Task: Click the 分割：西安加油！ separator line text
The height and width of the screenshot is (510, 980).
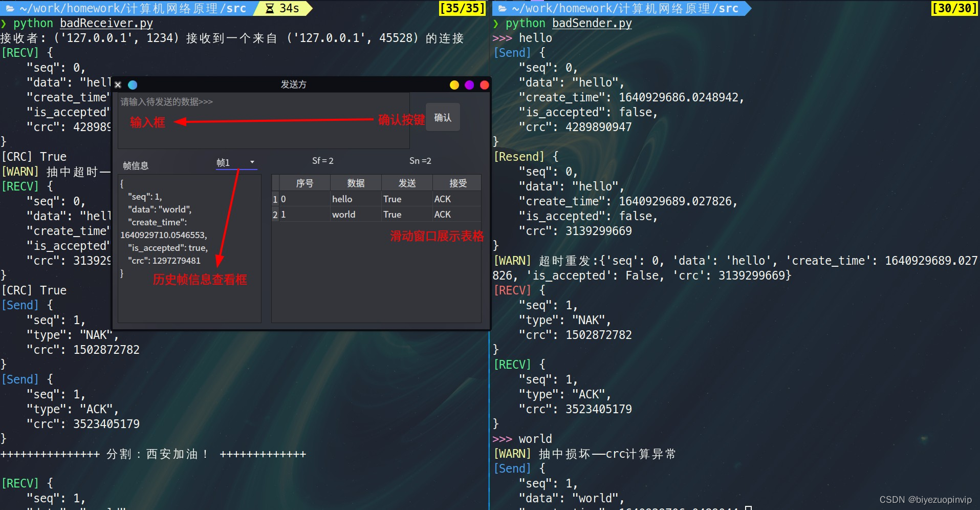Action: (x=154, y=454)
